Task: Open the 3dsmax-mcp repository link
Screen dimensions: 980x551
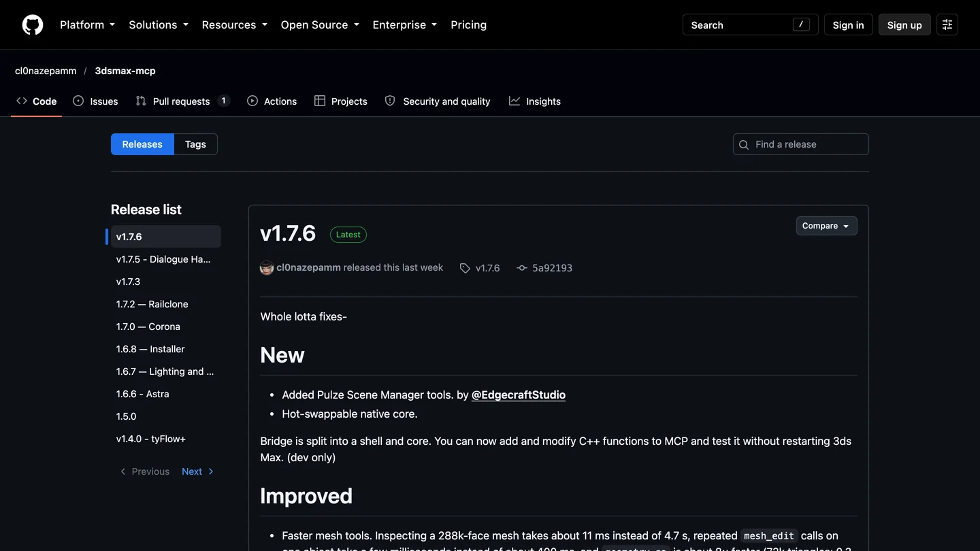Action: pyautogui.click(x=125, y=71)
